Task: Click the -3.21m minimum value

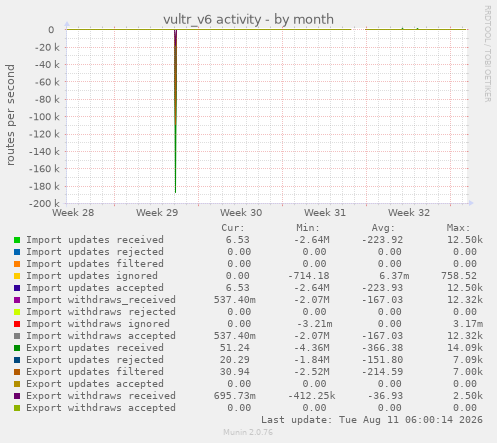Action: (315, 324)
